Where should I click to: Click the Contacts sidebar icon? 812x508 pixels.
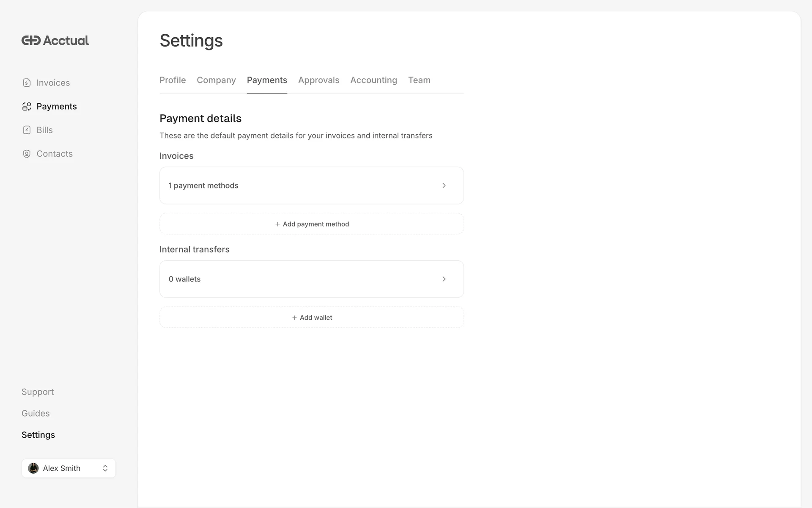(27, 154)
